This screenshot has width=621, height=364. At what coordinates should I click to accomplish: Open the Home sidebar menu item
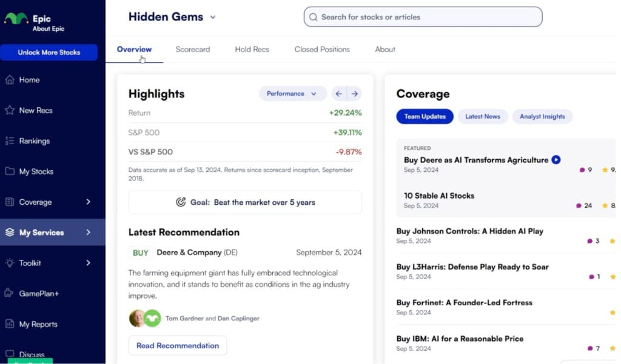click(x=53, y=80)
